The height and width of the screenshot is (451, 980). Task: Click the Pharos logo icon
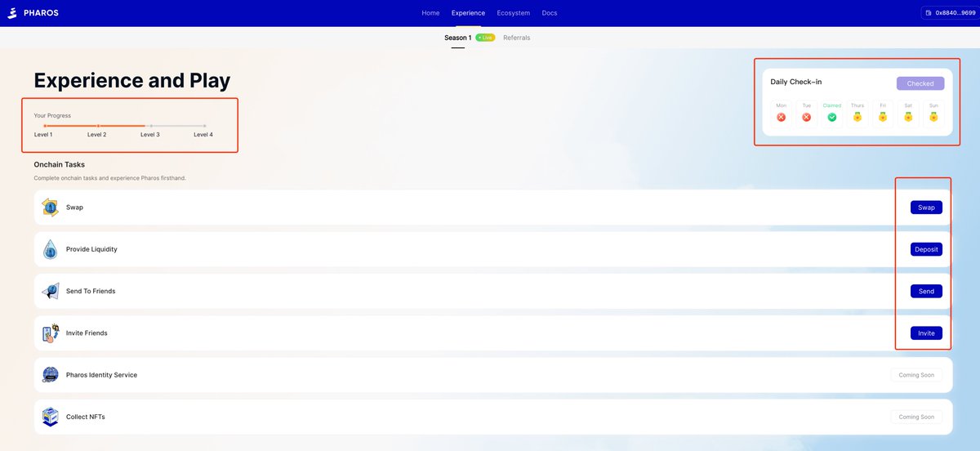pyautogui.click(x=12, y=13)
